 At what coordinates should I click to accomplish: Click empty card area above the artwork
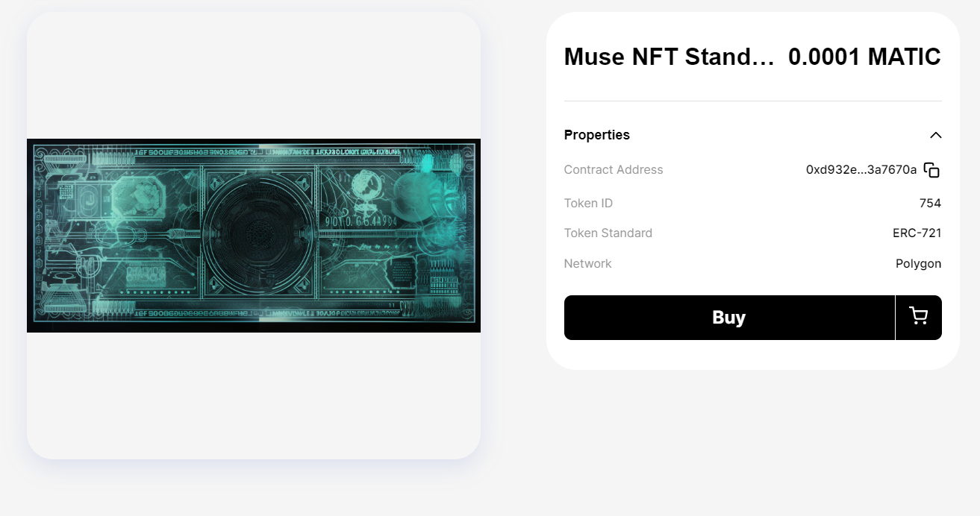tap(254, 75)
